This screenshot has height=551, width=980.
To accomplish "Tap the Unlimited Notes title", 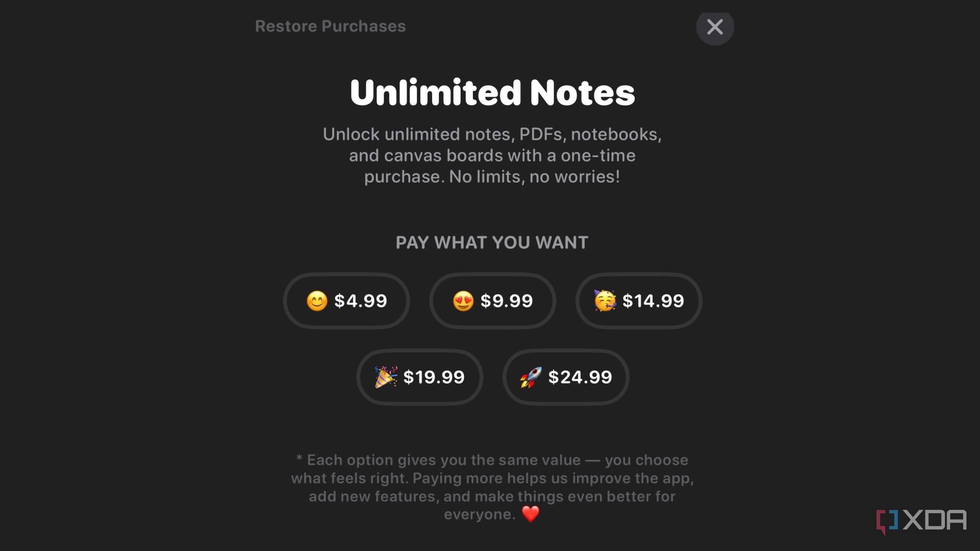I will tap(492, 92).
